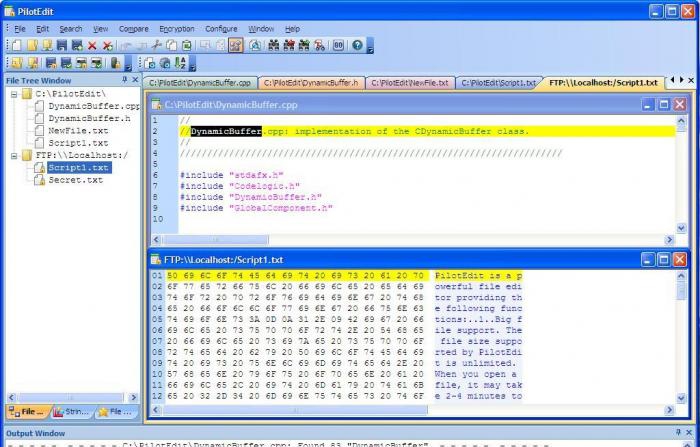Toggle pin on File Tree Window

125,79
